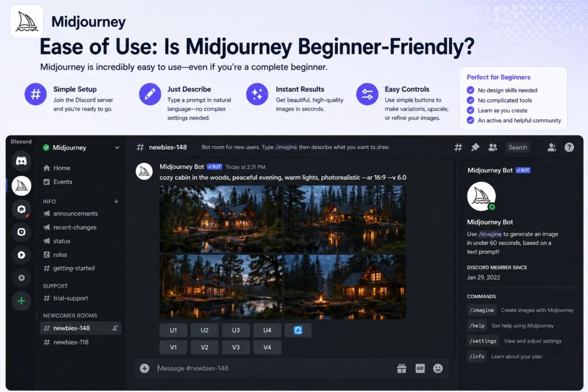Open the trial-support channel
Screen dimensions: 588x392
point(80,298)
